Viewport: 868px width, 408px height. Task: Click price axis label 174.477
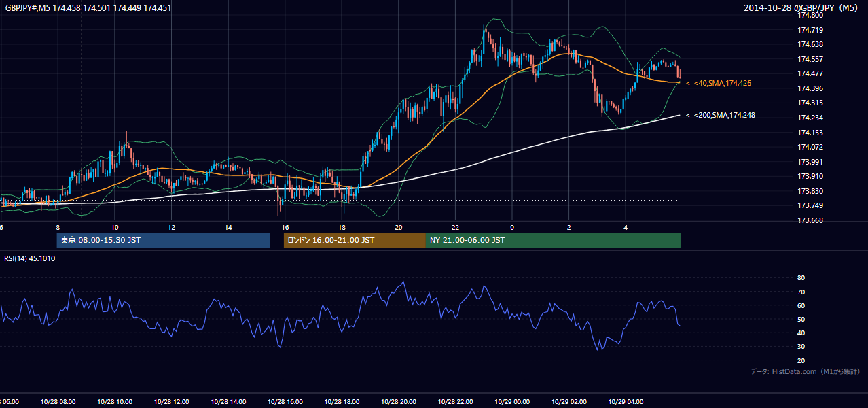[x=810, y=73]
